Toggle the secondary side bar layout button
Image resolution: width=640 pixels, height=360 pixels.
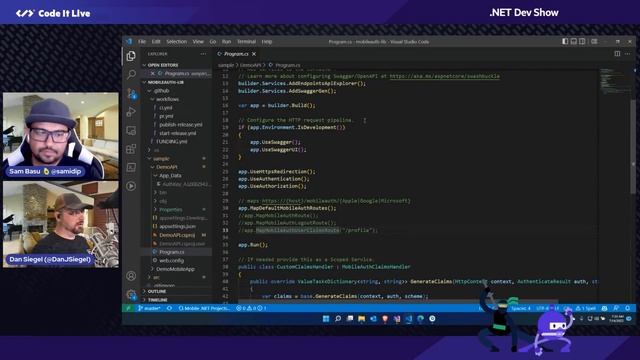click(582, 41)
